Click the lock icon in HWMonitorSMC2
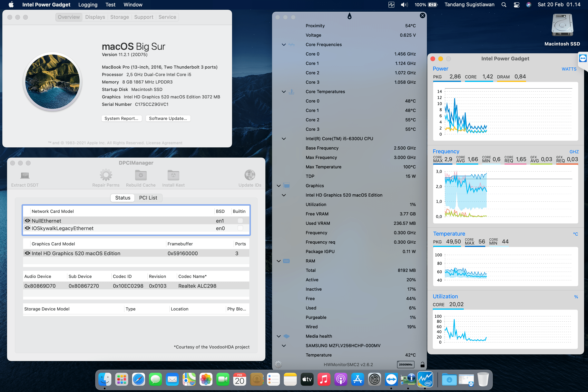588x392 pixels. (422, 364)
